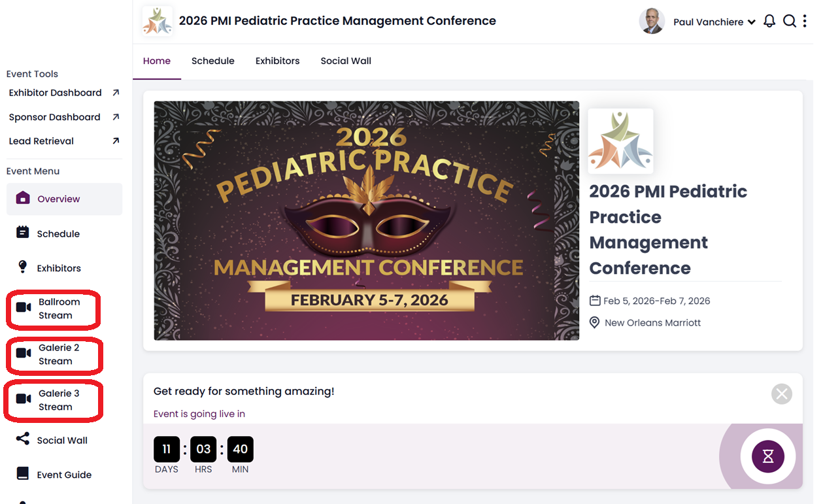Screen dimensions: 823x504
Task: Switch to the Schedule tab
Action: coord(212,61)
